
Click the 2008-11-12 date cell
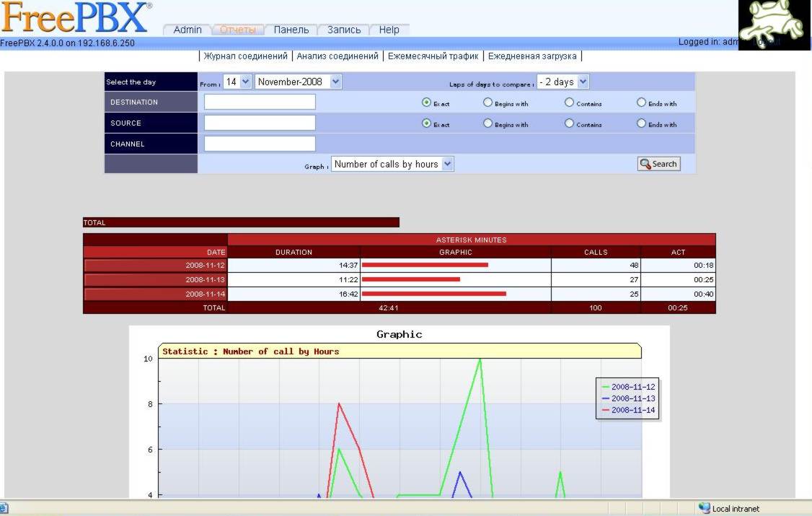tap(155, 266)
